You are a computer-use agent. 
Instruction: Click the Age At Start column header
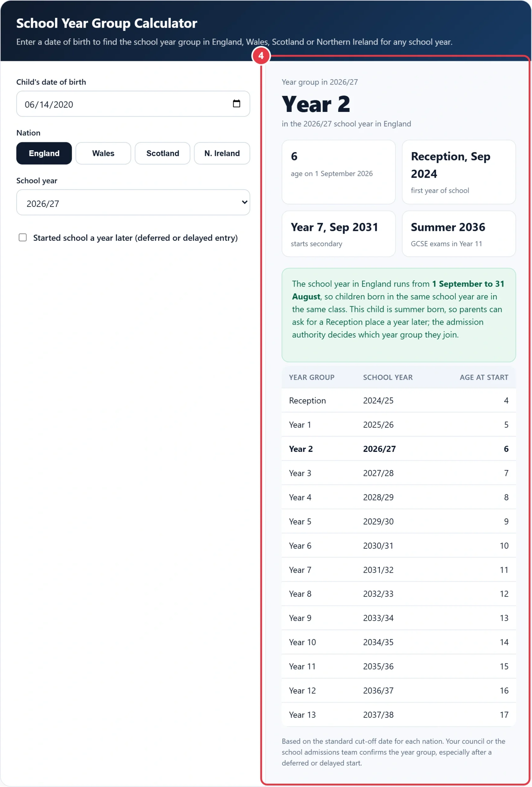(x=484, y=378)
